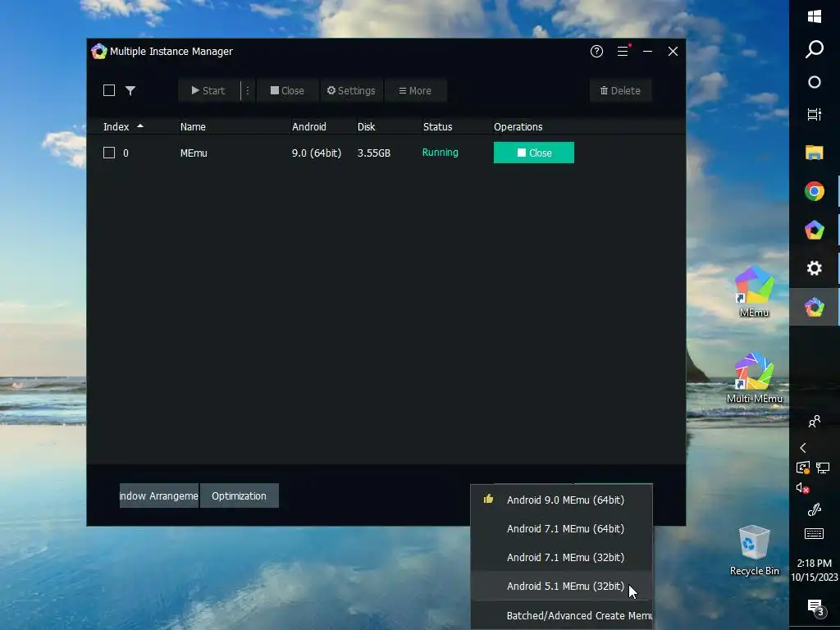
Task: Open the help question mark icon
Action: pos(596,52)
